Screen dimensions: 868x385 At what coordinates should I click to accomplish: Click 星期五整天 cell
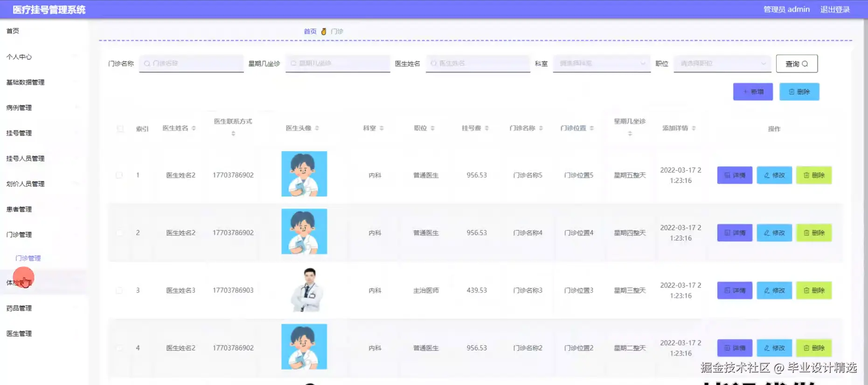click(x=630, y=175)
